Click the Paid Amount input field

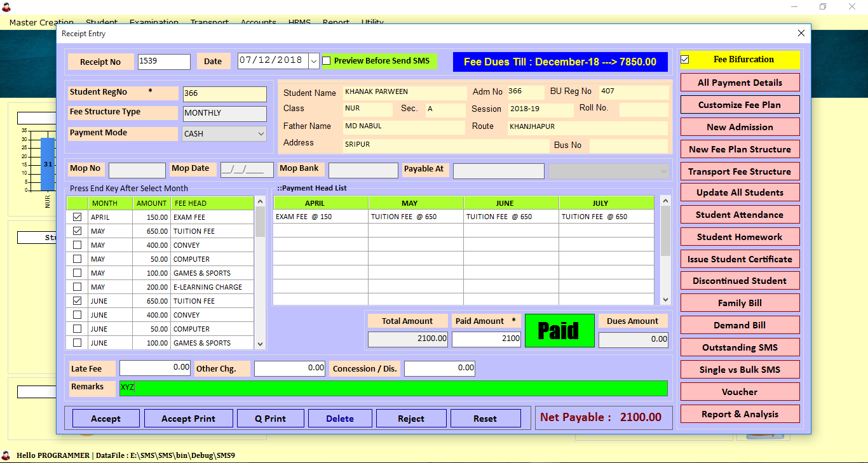point(486,339)
